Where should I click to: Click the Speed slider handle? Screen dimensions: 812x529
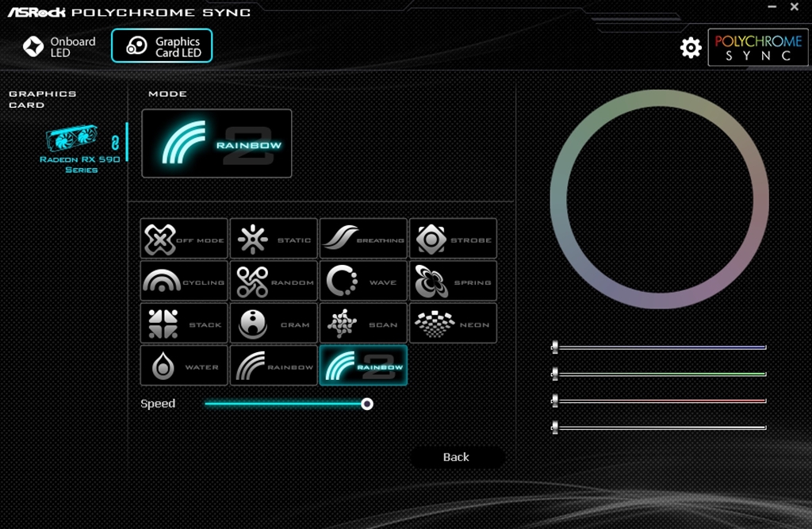[x=367, y=404]
